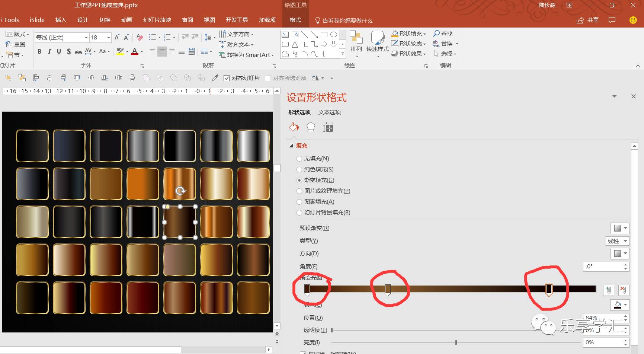Screen dimensions: 644x354
Task: Open the task pane options arrow
Action: pyautogui.click(x=614, y=96)
